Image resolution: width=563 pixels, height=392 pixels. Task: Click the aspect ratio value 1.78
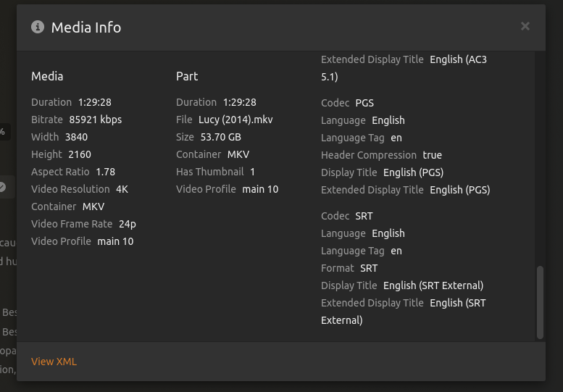(x=105, y=172)
